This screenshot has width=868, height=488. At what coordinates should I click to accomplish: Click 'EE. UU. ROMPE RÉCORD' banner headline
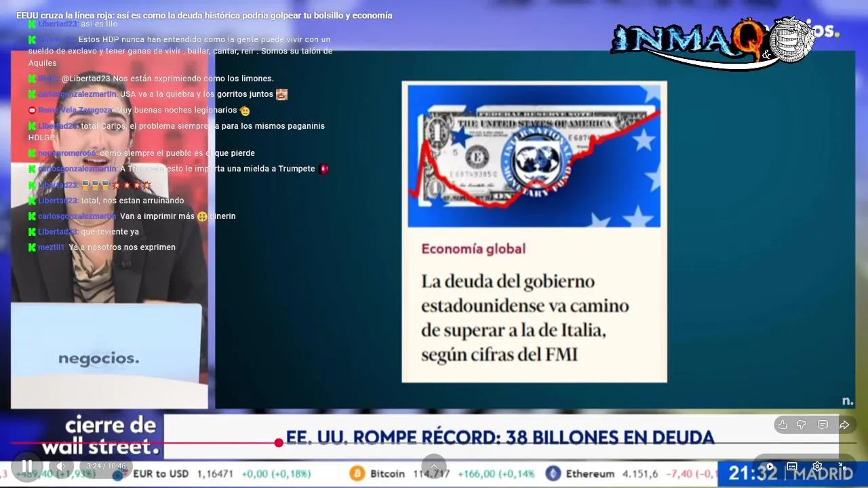500,437
